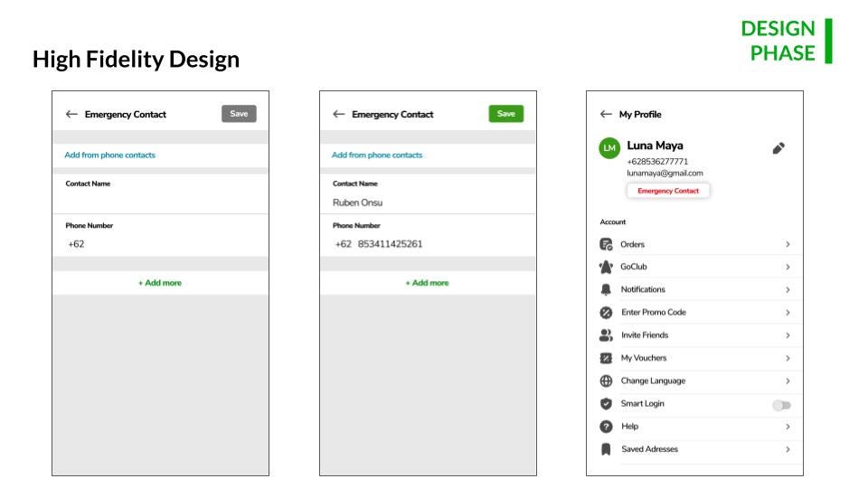Expand the Orders row chevron
The height and width of the screenshot is (488, 868).
(788, 244)
